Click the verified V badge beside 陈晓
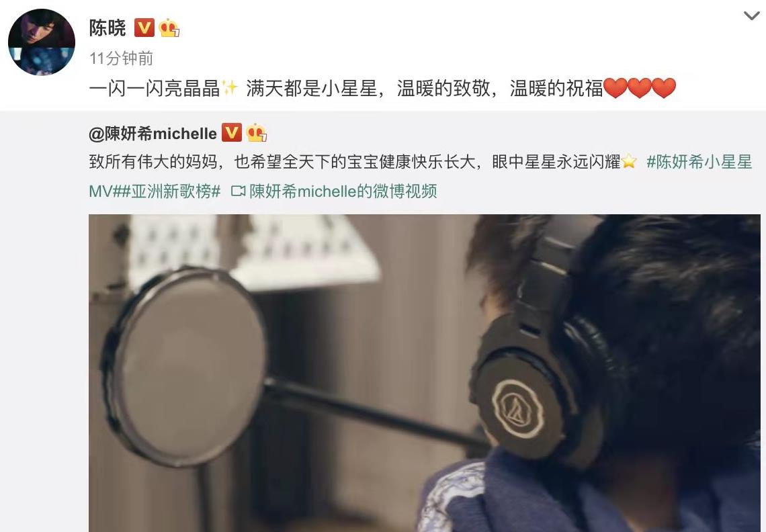Screen dimensions: 766x532 coord(144,28)
